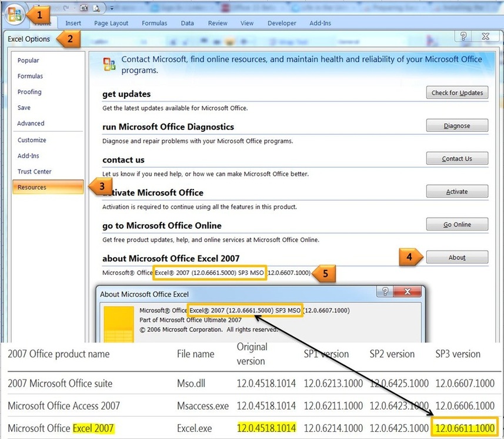This screenshot has width=504, height=439.
Task: Click the '12.0.6611.1000' Excel SP3 version cell
Action: click(465, 428)
